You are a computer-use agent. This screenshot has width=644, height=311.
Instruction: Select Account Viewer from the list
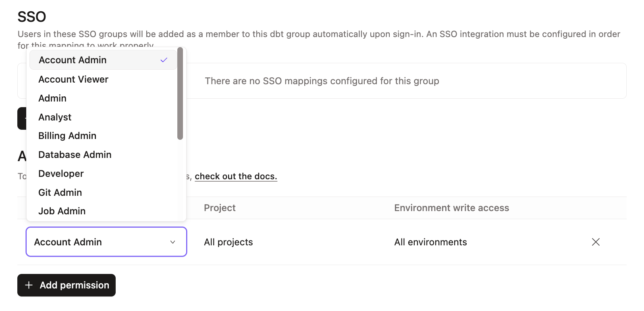[73, 79]
